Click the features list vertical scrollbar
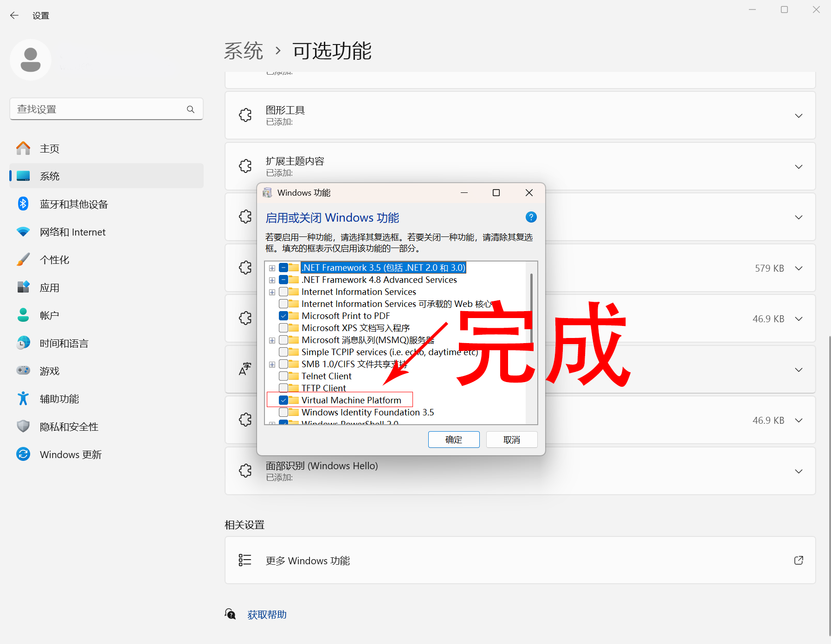Viewport: 831px width, 644px height. pyautogui.click(x=531, y=308)
